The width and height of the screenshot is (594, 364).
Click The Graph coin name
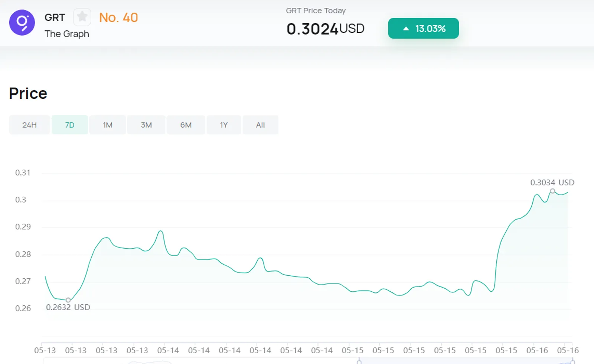coord(67,34)
